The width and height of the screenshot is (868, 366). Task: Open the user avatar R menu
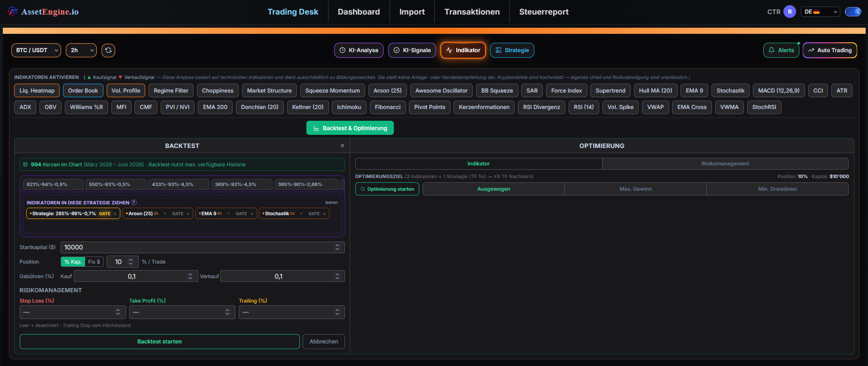[790, 12]
